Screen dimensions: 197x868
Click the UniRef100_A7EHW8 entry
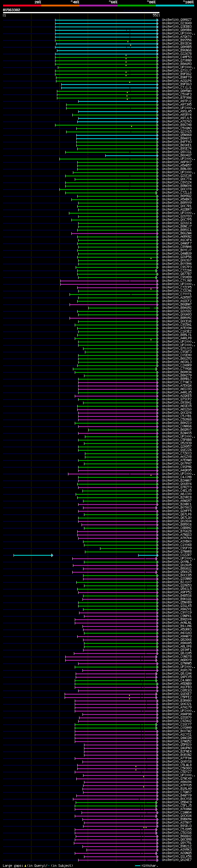(x=177, y=460)
